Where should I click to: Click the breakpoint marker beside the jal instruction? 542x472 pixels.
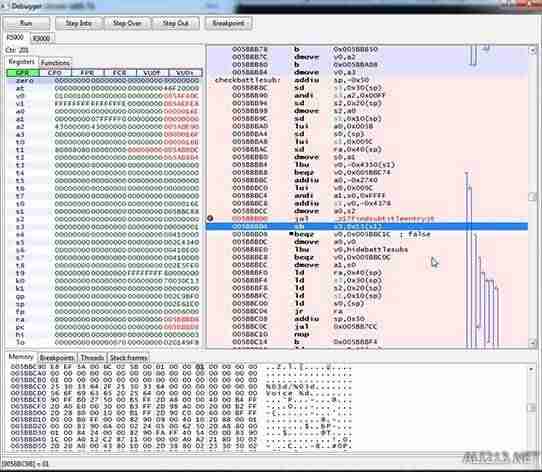210,218
